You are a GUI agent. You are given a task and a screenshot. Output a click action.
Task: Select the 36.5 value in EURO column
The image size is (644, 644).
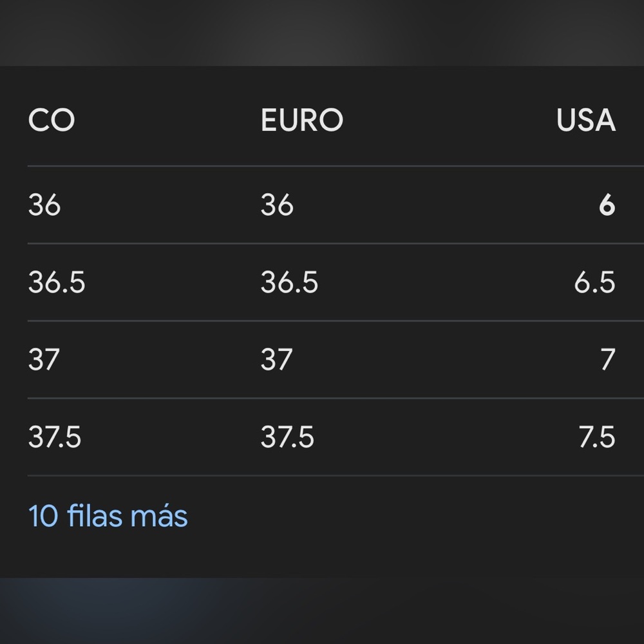[x=289, y=283]
